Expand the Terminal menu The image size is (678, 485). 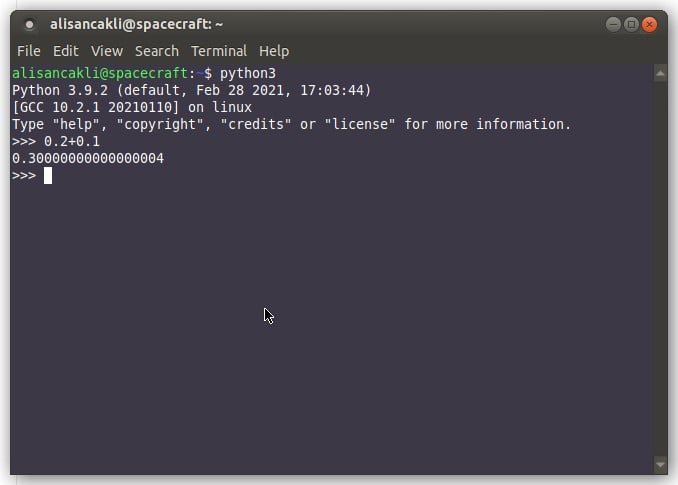tap(219, 51)
